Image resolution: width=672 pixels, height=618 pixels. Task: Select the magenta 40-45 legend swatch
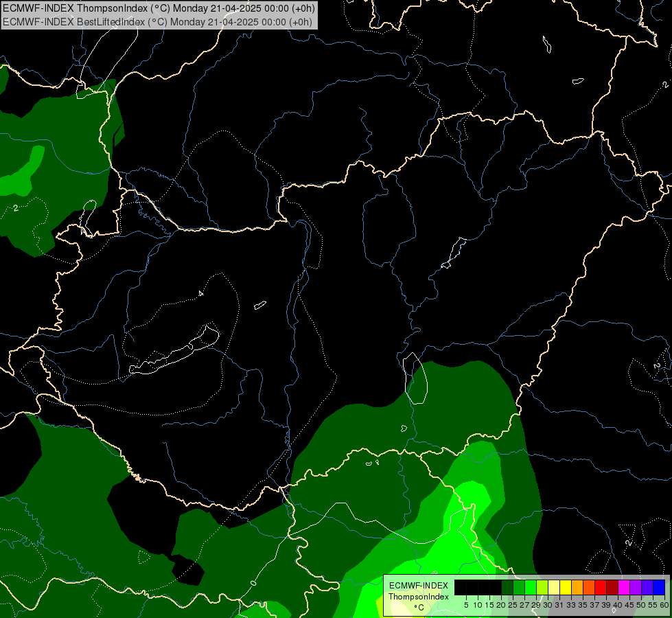pyautogui.click(x=623, y=587)
